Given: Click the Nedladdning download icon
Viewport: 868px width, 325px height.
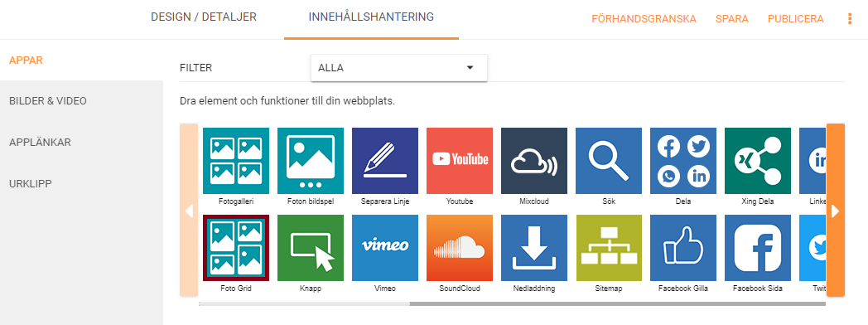Looking at the screenshot, I should pos(534,248).
